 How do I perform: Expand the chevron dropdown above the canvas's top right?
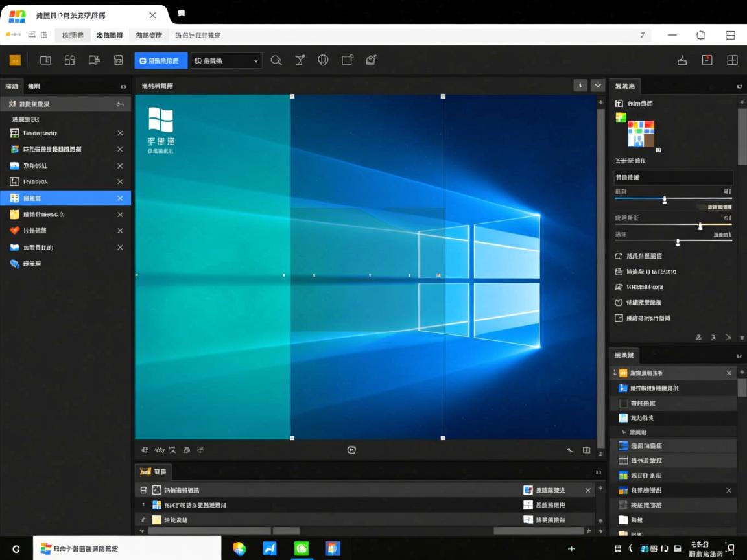(597, 86)
